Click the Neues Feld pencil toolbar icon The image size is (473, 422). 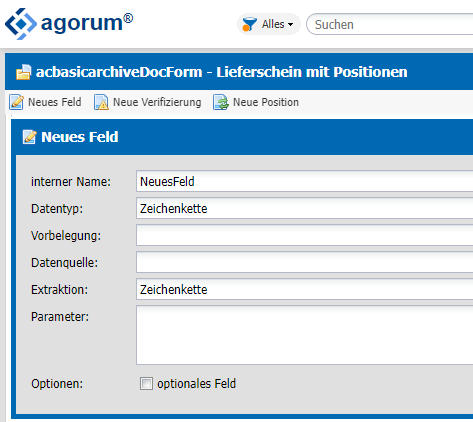[16, 102]
